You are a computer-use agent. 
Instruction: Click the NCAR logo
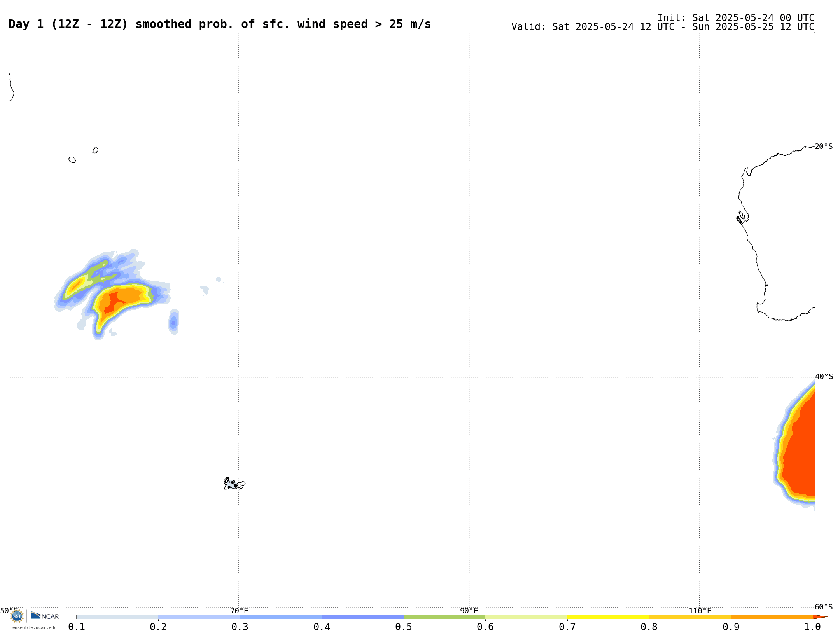(x=45, y=616)
